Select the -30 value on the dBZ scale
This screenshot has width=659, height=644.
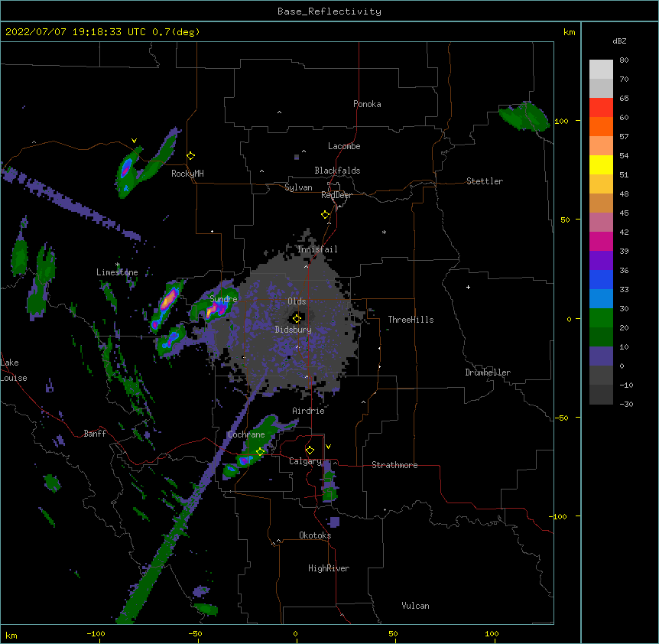pyautogui.click(x=626, y=404)
